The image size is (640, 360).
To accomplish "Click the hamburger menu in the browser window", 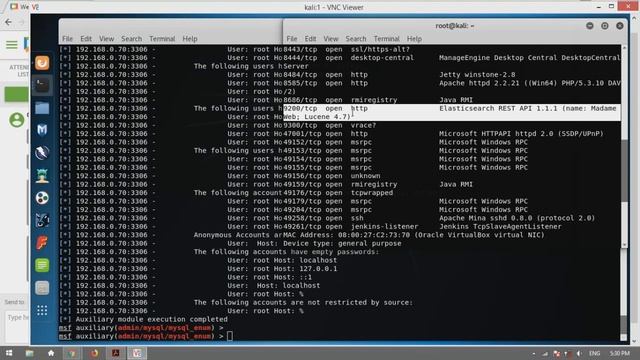I will pos(11,44).
